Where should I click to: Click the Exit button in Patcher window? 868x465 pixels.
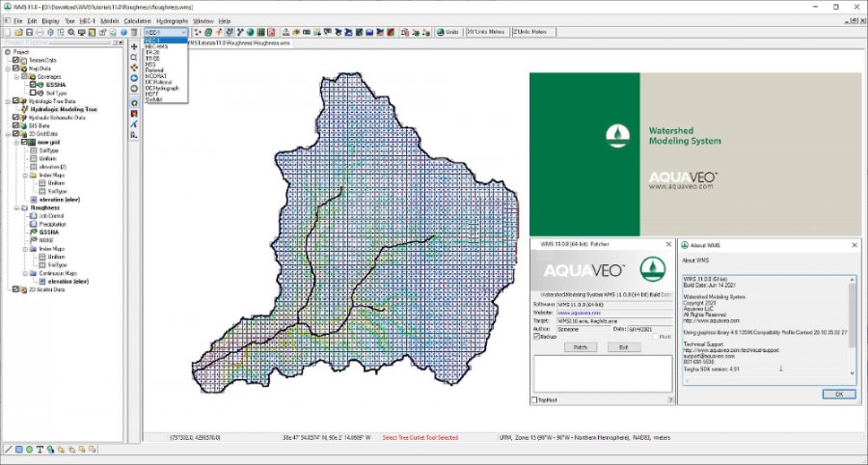[624, 347]
